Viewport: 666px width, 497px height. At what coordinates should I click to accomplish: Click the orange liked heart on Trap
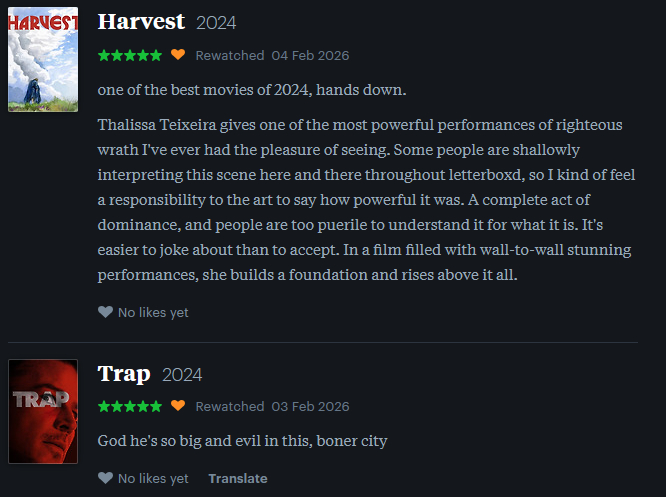[178, 406]
